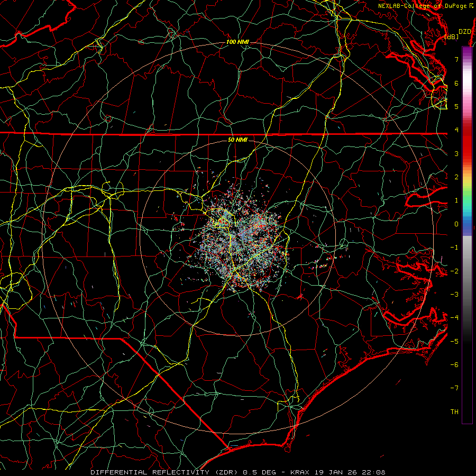Click the 7 dB value on color scale
This screenshot has height=476, width=476.
456,59
